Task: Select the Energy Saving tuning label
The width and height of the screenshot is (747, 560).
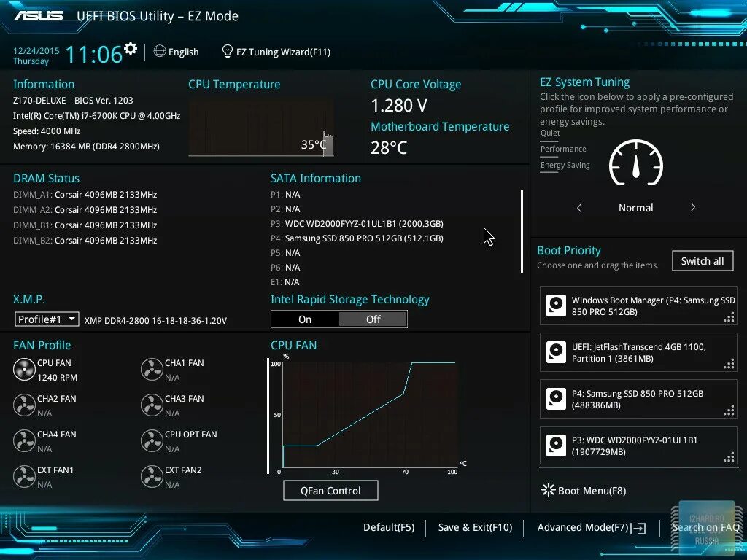Action: [565, 165]
